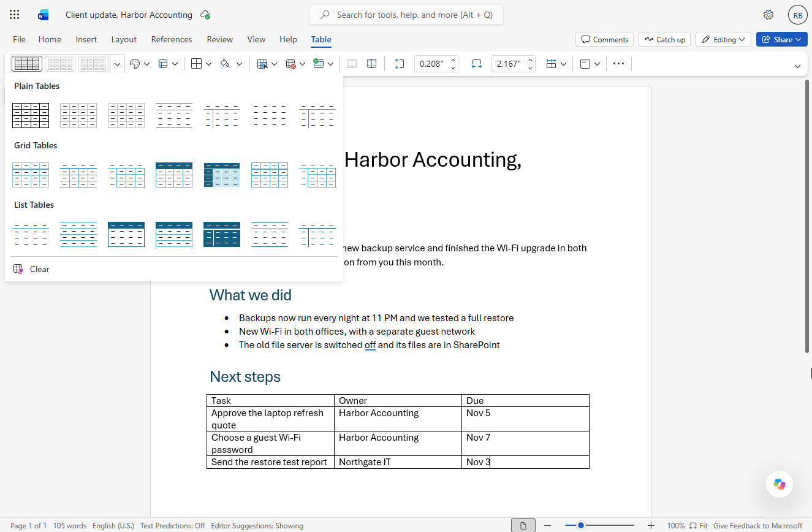The image size is (812, 532).
Task: Click the zoom slider handle
Action: [581, 525]
